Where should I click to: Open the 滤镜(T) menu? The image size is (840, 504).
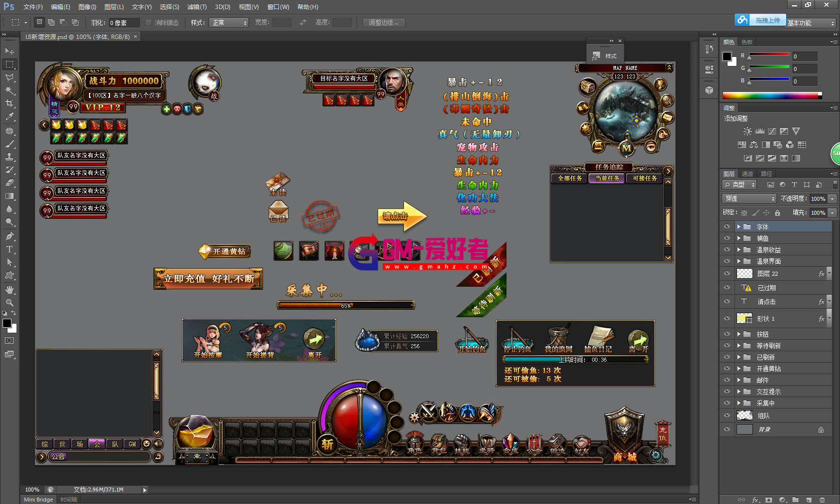click(197, 7)
